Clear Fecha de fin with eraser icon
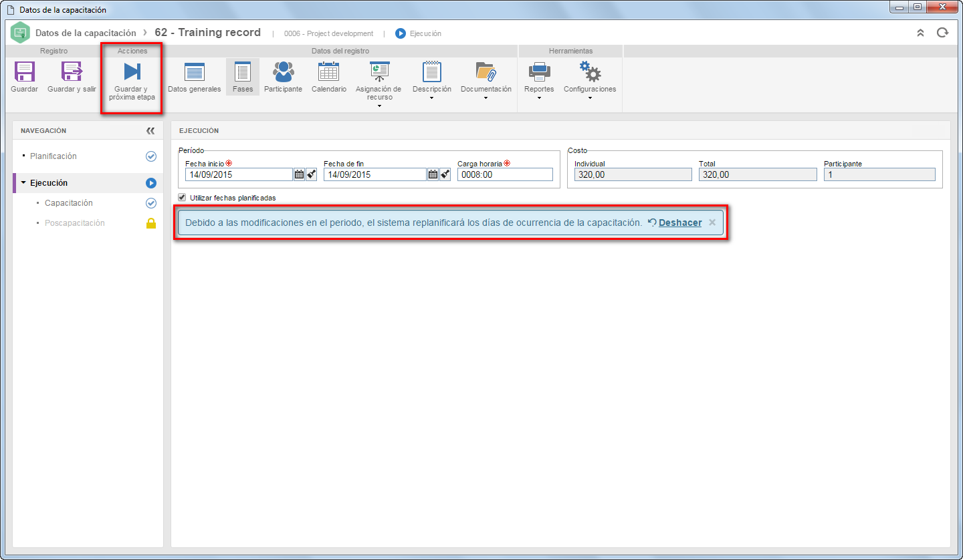 click(x=445, y=174)
